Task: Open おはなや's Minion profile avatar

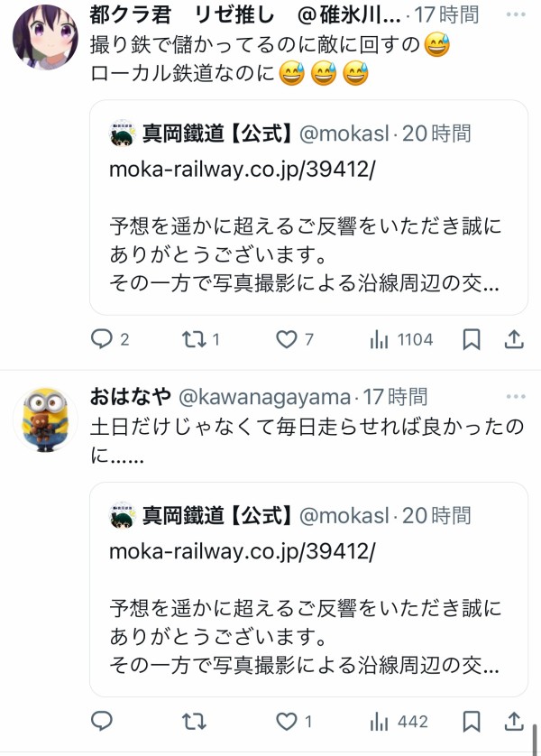Action: point(45,419)
